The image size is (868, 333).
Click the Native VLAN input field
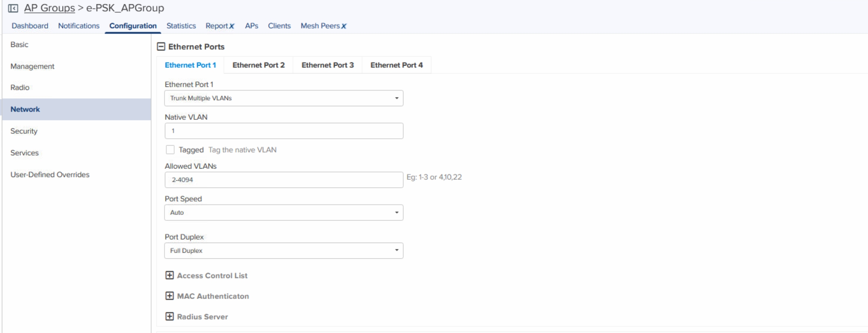click(x=284, y=131)
